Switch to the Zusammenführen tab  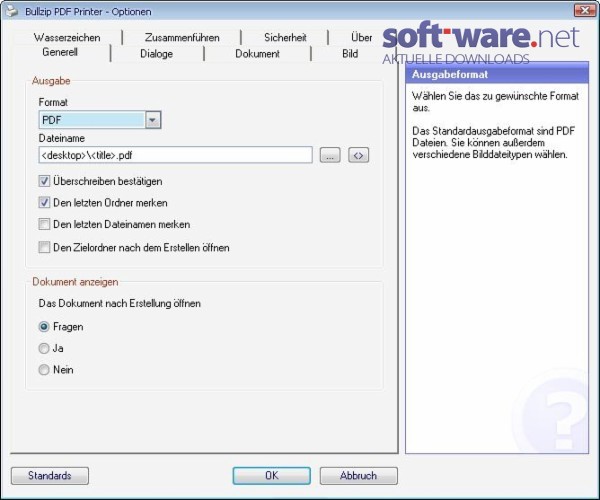click(x=182, y=37)
